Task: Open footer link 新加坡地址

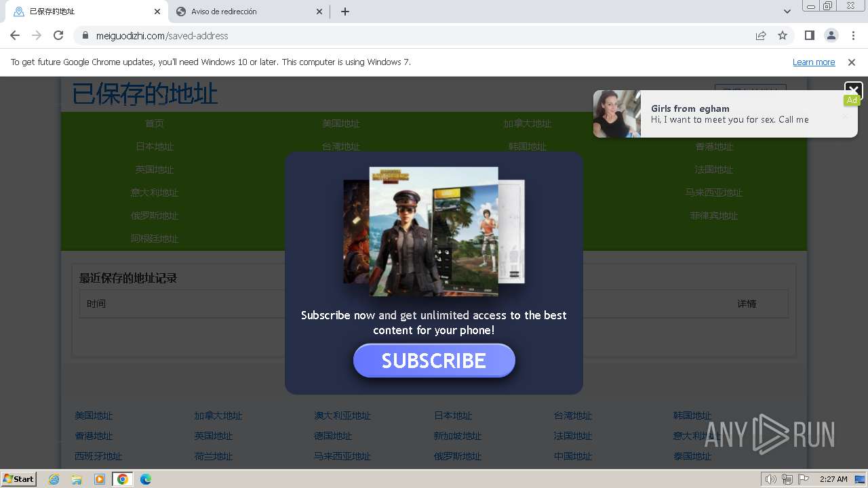Action: pos(458,436)
